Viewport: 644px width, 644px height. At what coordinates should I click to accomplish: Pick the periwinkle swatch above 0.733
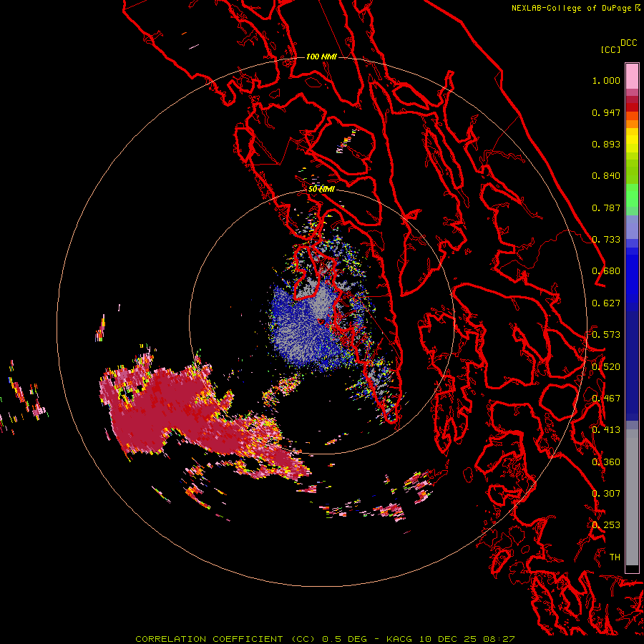(632, 227)
